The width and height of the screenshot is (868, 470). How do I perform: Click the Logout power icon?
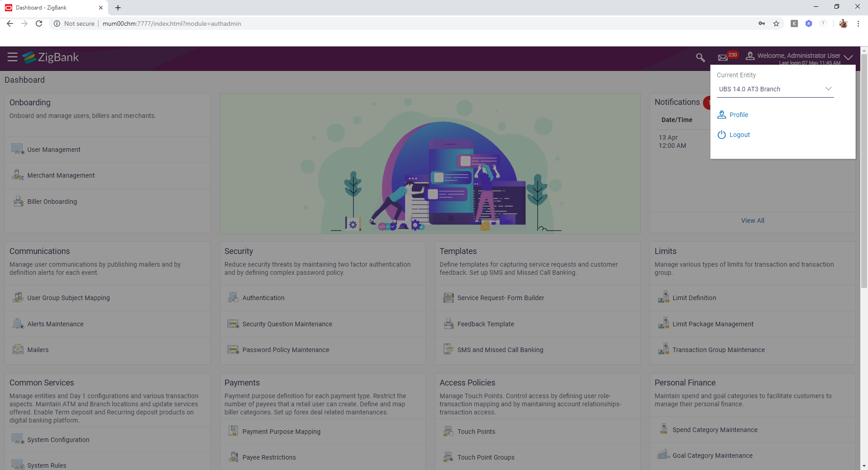pos(722,135)
